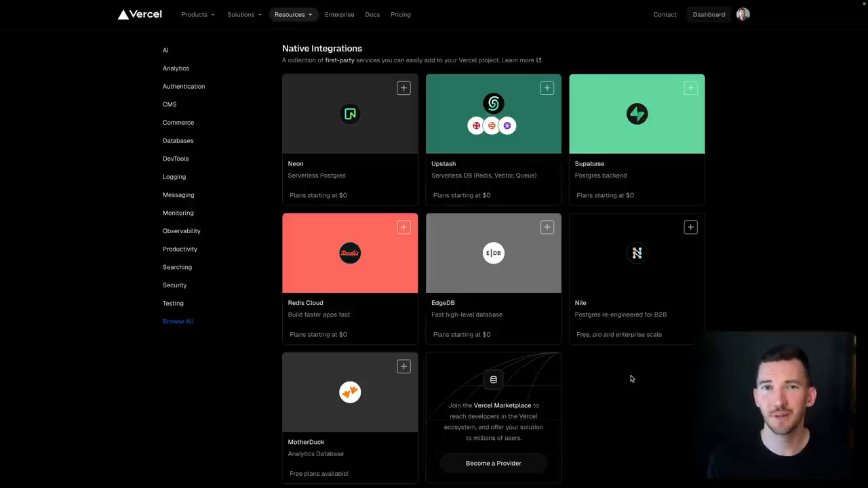Open the Learn more link
The height and width of the screenshot is (488, 868).
pyautogui.click(x=521, y=60)
